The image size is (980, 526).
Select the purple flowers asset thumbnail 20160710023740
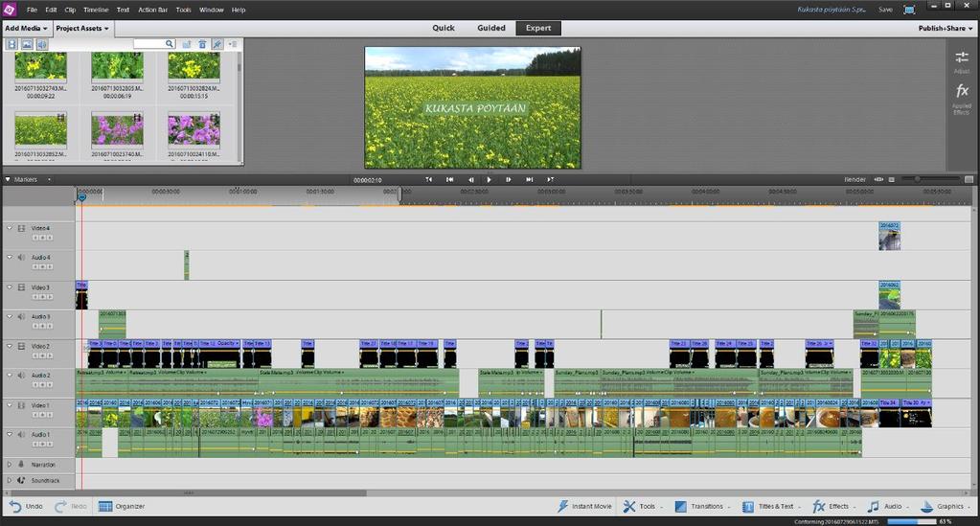118,128
